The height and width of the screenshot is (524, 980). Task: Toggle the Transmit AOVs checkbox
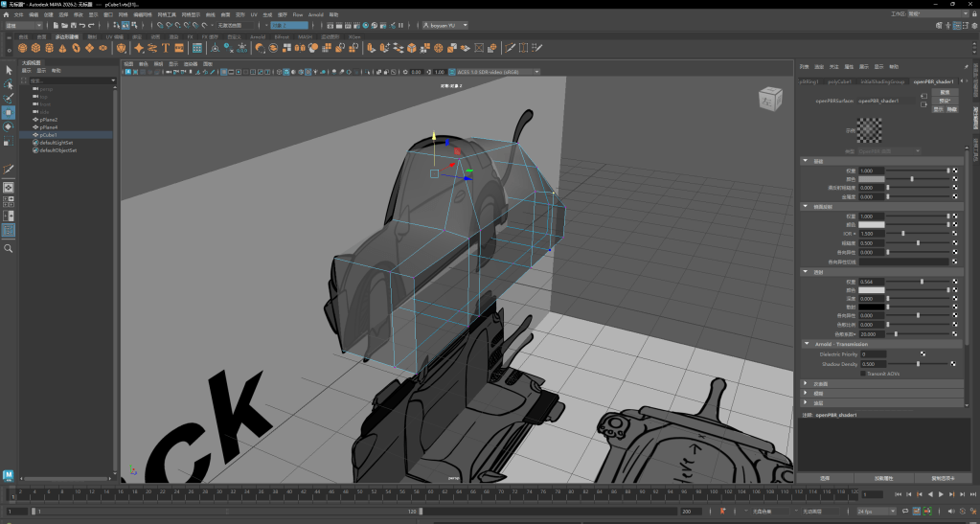863,374
